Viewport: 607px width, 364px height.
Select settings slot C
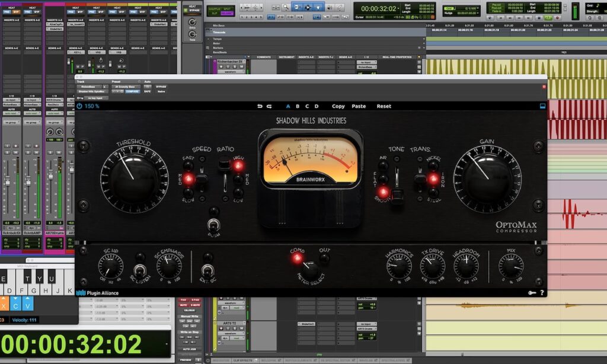pos(307,106)
